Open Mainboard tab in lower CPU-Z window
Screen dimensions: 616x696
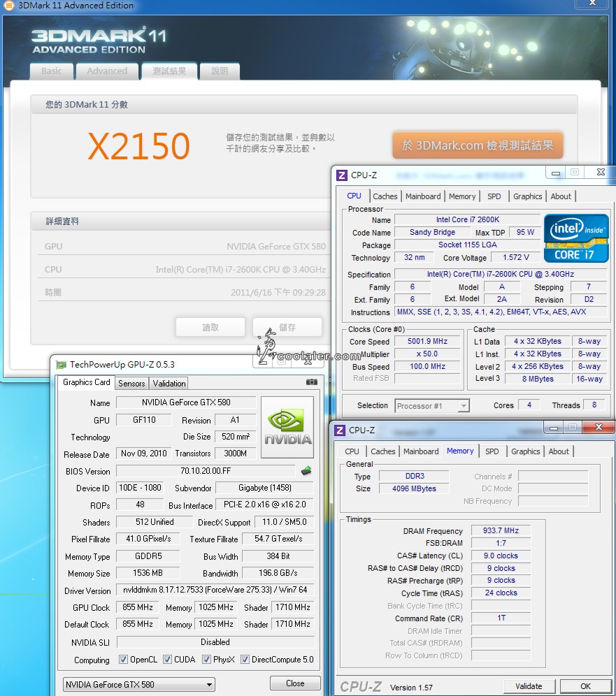(x=421, y=451)
